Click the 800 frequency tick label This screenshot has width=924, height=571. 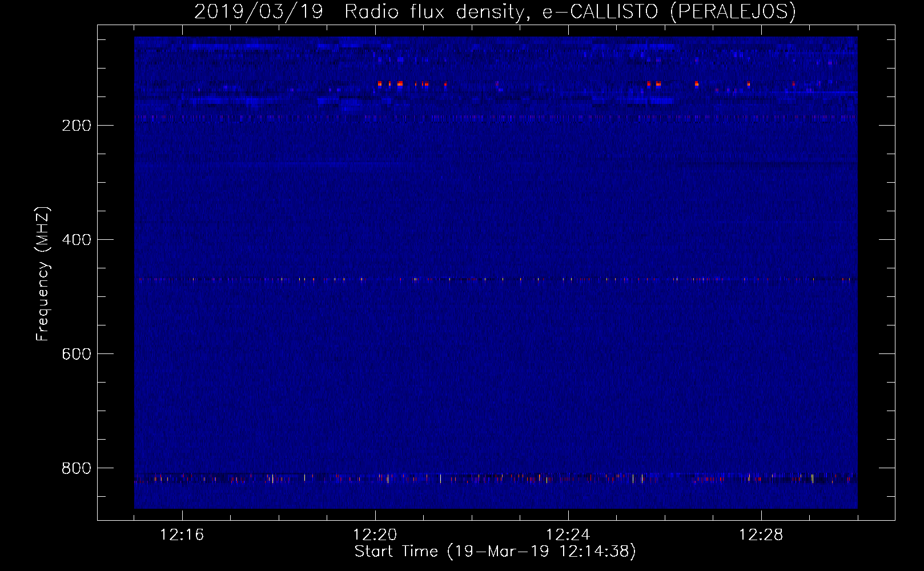(x=76, y=468)
